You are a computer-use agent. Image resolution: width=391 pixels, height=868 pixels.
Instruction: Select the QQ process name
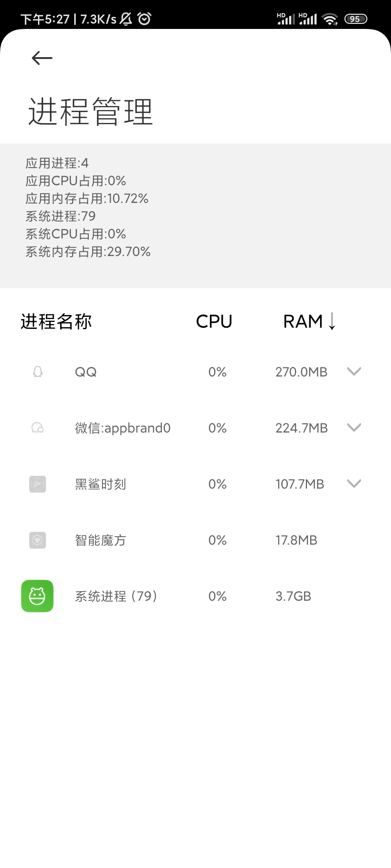click(86, 372)
